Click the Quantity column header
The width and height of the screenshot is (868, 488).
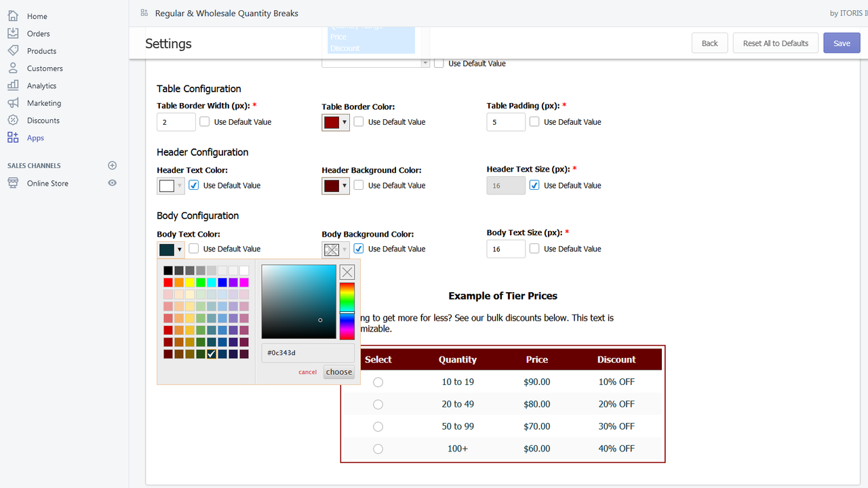(x=458, y=360)
